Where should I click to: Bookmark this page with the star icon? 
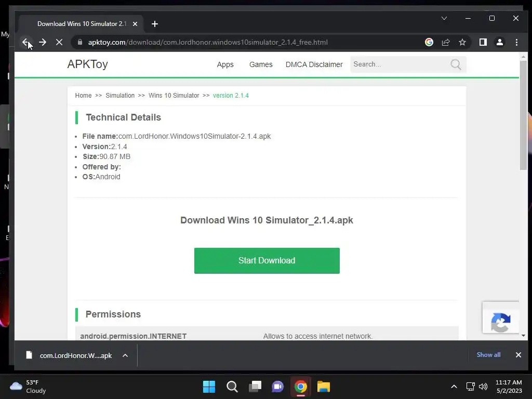[x=462, y=42]
